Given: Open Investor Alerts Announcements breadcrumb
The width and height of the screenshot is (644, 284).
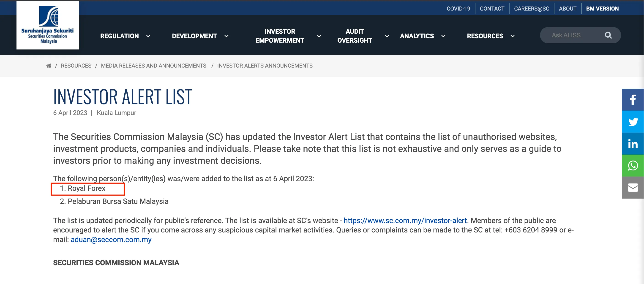Looking at the screenshot, I should click(x=265, y=66).
